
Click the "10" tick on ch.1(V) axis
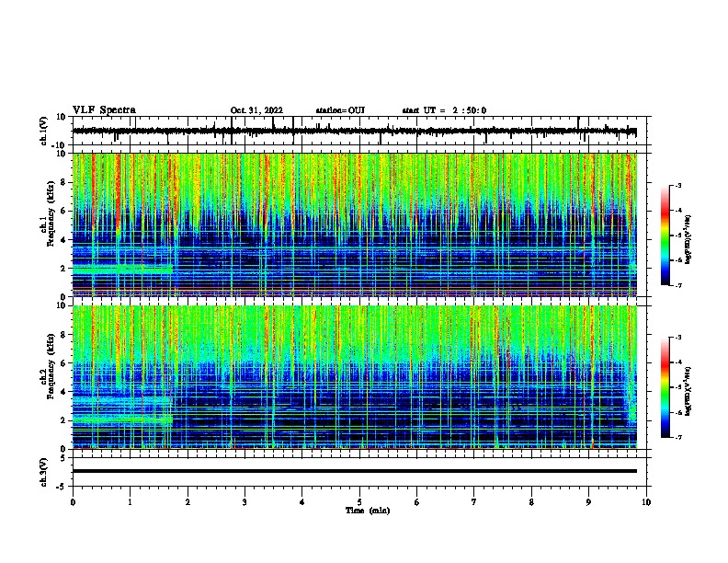click(62, 117)
